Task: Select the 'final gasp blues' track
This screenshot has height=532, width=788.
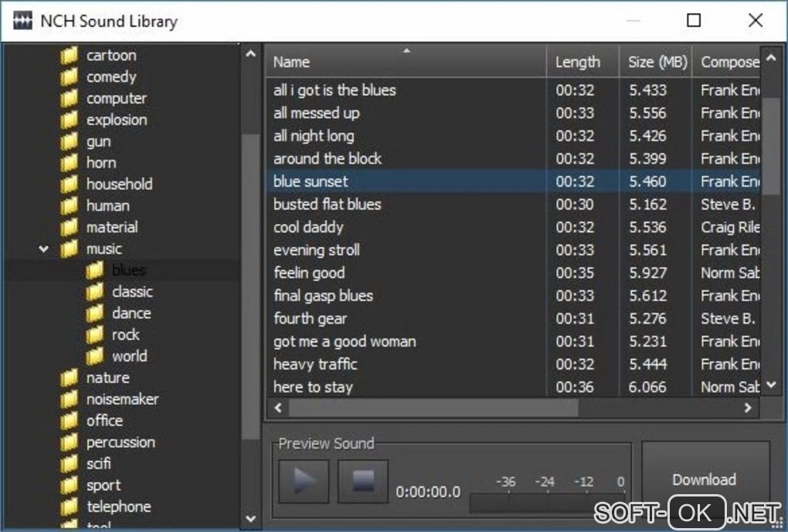Action: (x=513, y=296)
